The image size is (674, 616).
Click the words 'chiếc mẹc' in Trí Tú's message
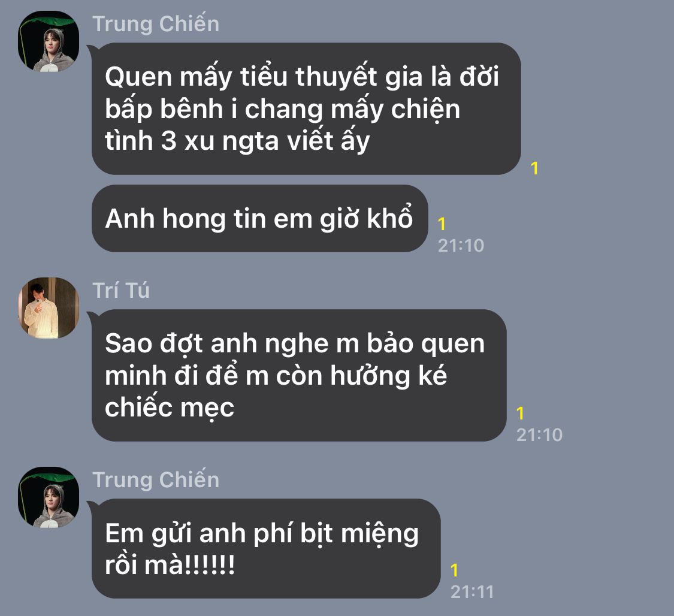tap(170, 407)
